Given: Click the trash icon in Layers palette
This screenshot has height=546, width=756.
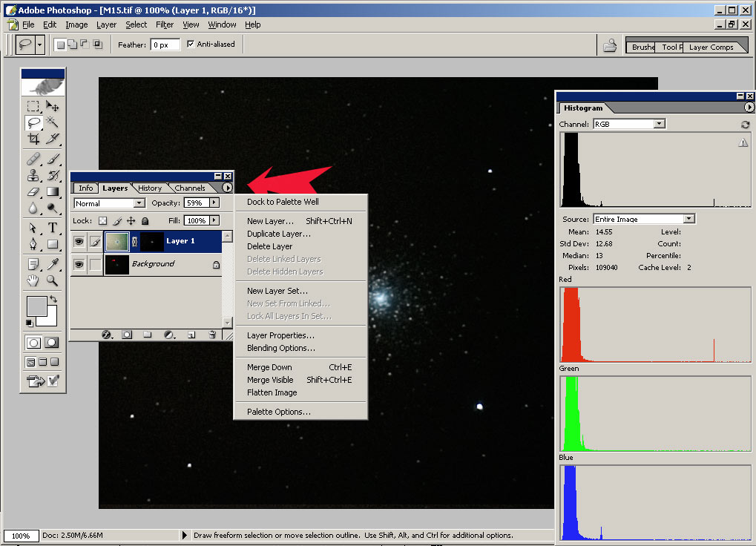Looking at the screenshot, I should point(211,335).
